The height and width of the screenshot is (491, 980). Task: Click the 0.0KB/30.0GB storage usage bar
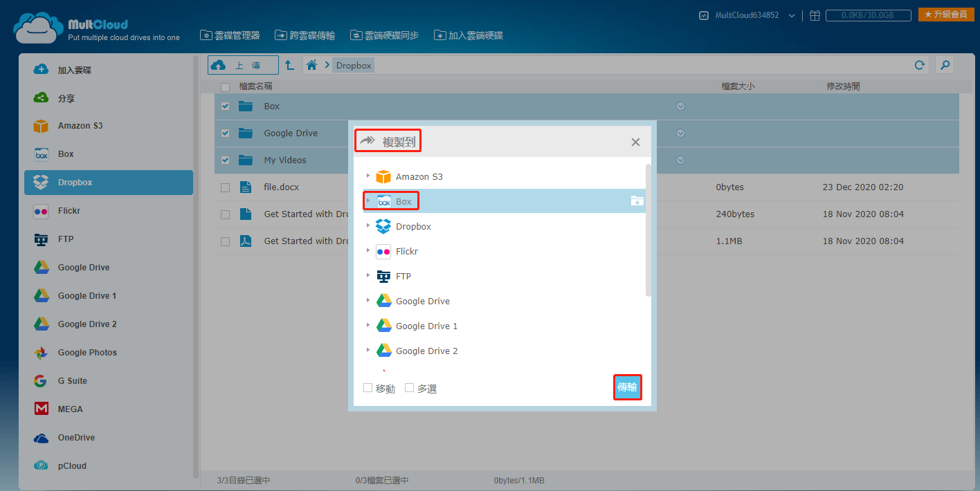[x=869, y=15]
